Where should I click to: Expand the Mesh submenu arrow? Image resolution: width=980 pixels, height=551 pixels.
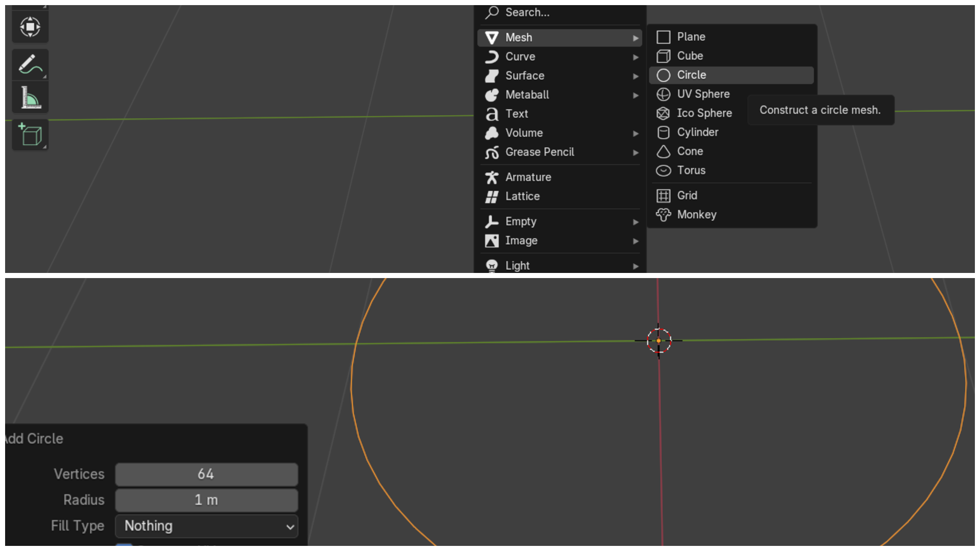(635, 38)
